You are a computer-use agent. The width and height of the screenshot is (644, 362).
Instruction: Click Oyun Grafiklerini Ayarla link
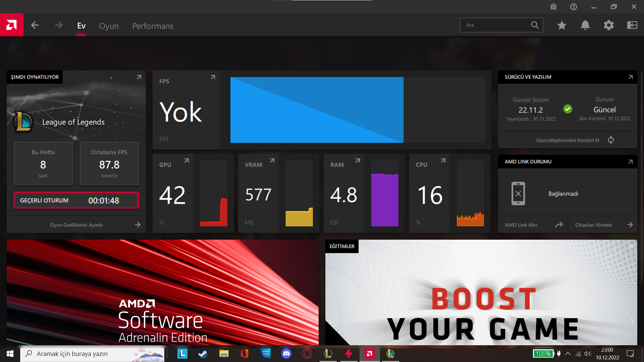click(76, 225)
